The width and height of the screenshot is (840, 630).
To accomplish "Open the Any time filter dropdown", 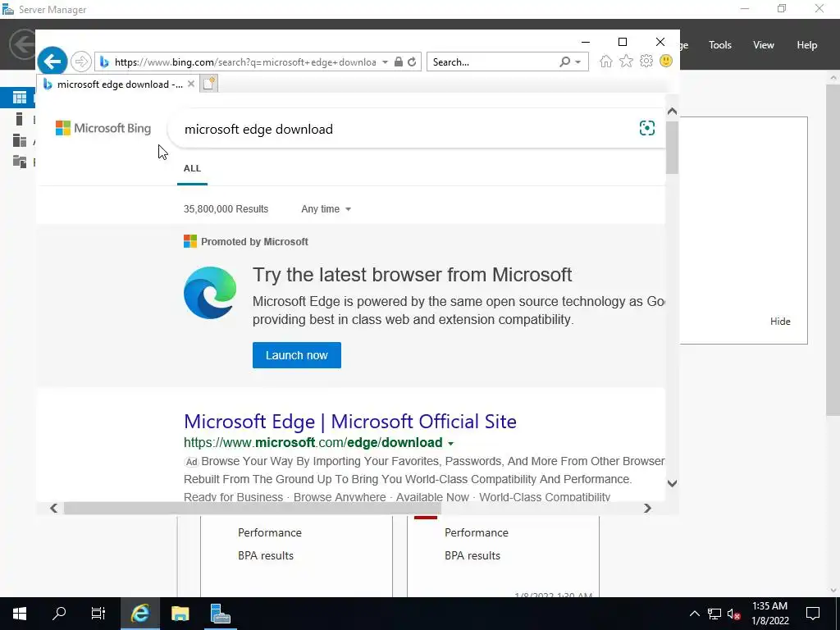I will point(326,209).
